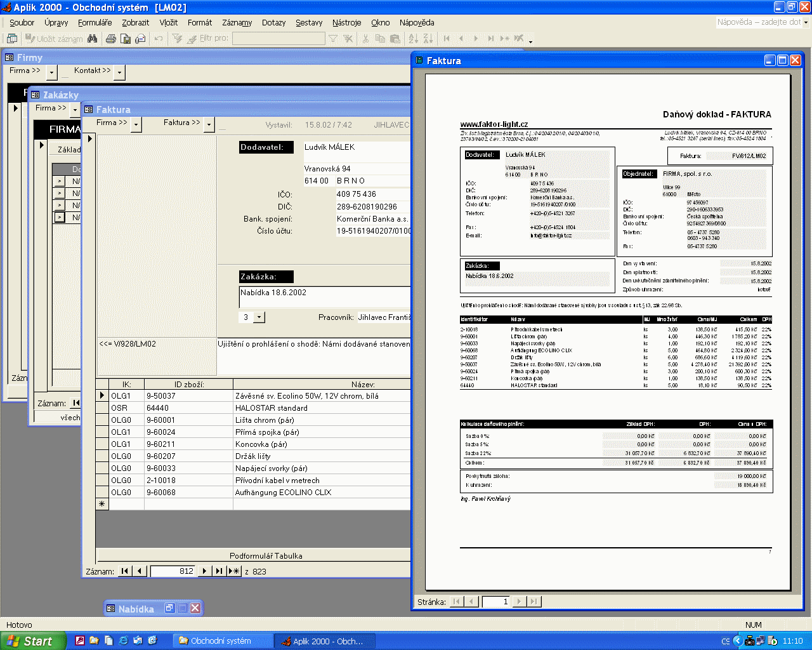Open the combo box showing value 3
The image size is (812, 650).
point(259,317)
